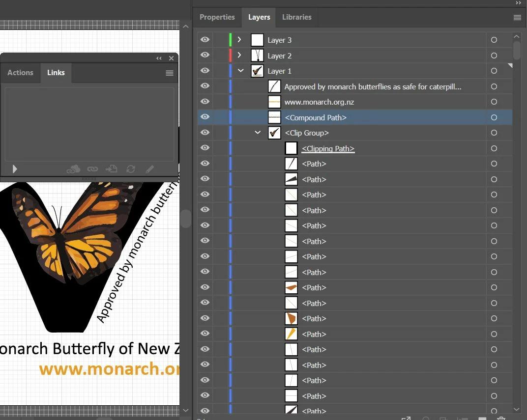Viewport: 527px width, 420px height.
Task: Select the Links tab
Action: click(x=56, y=73)
